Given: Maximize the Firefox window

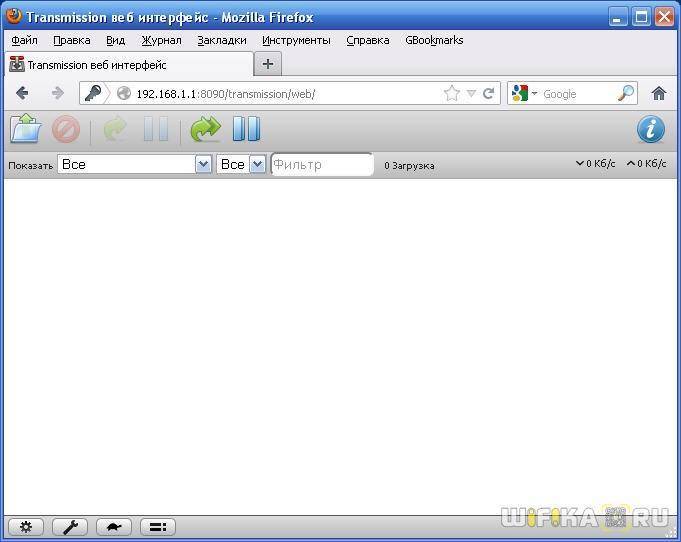Looking at the screenshot, I should point(641,17).
